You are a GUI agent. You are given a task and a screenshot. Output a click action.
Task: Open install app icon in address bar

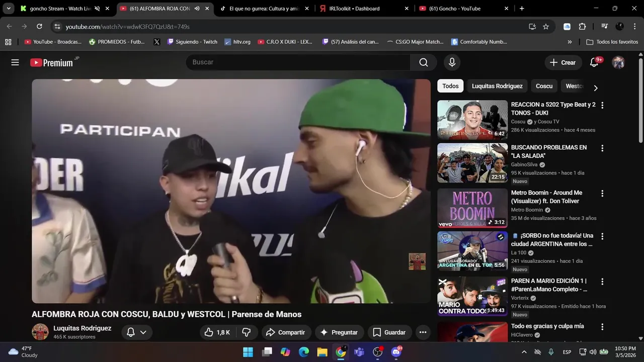click(x=532, y=27)
